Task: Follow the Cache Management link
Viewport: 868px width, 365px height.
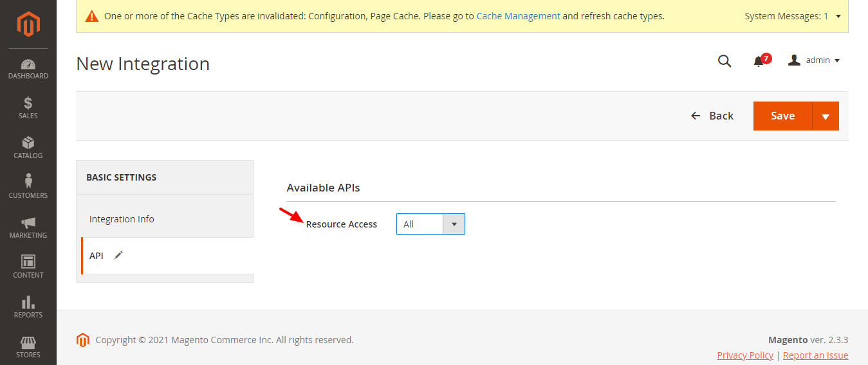Action: [x=518, y=16]
